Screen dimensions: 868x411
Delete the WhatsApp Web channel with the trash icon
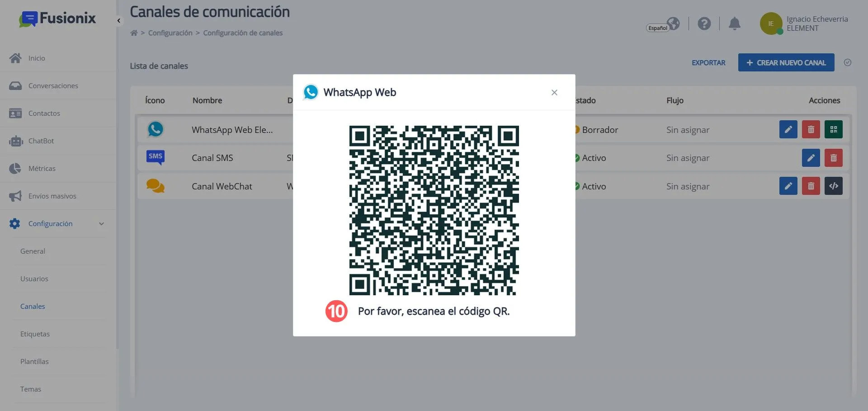point(811,130)
